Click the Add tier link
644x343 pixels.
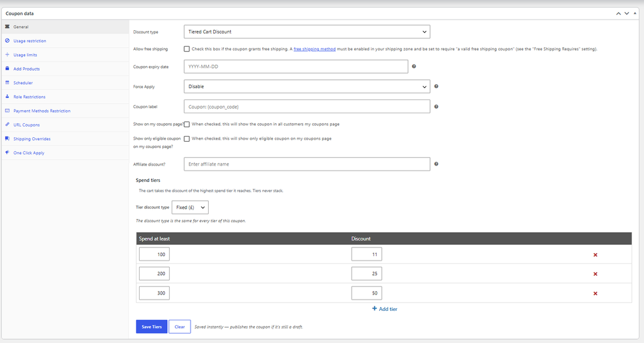(x=384, y=309)
